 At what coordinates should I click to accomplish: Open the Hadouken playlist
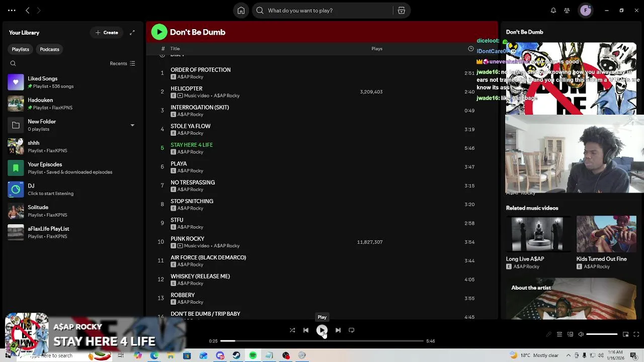73,104
